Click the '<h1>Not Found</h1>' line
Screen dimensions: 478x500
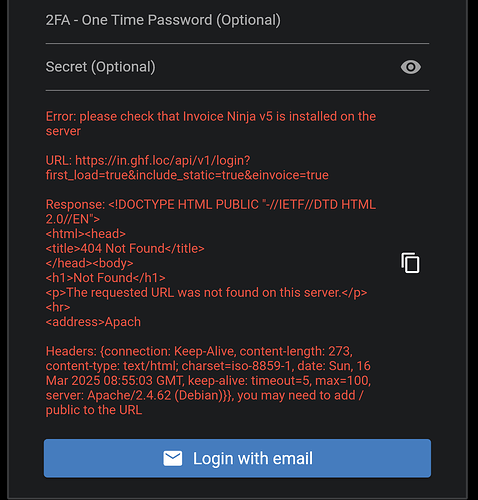(x=105, y=278)
